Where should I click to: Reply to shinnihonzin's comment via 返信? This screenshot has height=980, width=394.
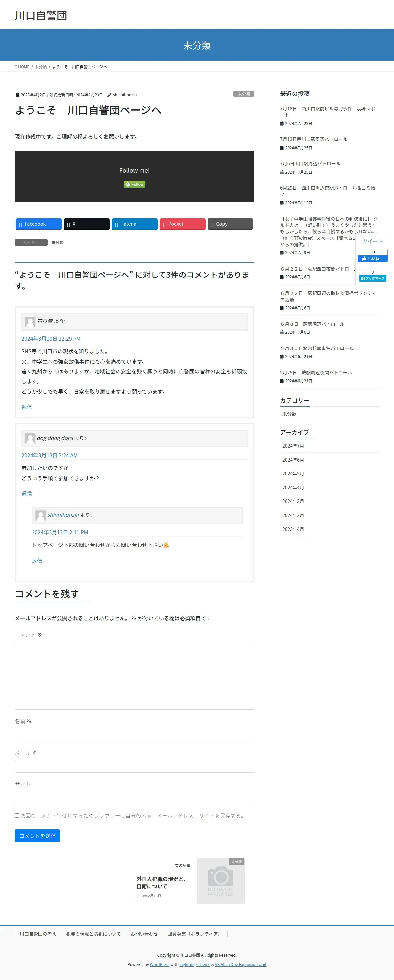click(37, 561)
